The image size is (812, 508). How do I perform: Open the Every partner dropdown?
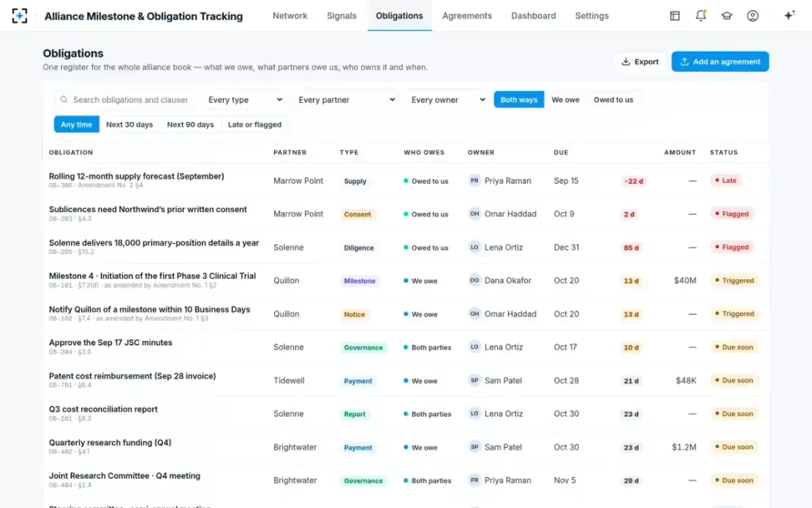346,100
